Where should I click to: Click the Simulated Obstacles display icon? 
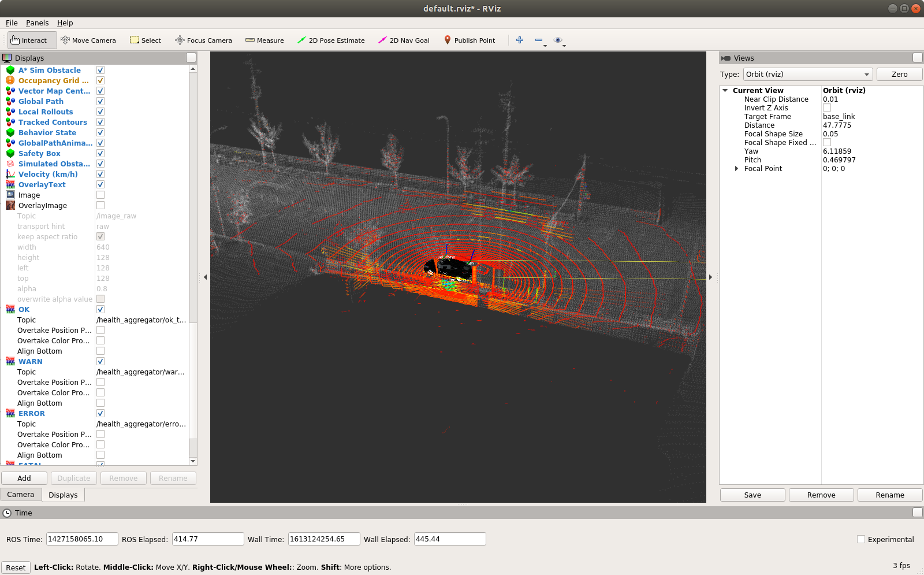pyautogui.click(x=10, y=164)
